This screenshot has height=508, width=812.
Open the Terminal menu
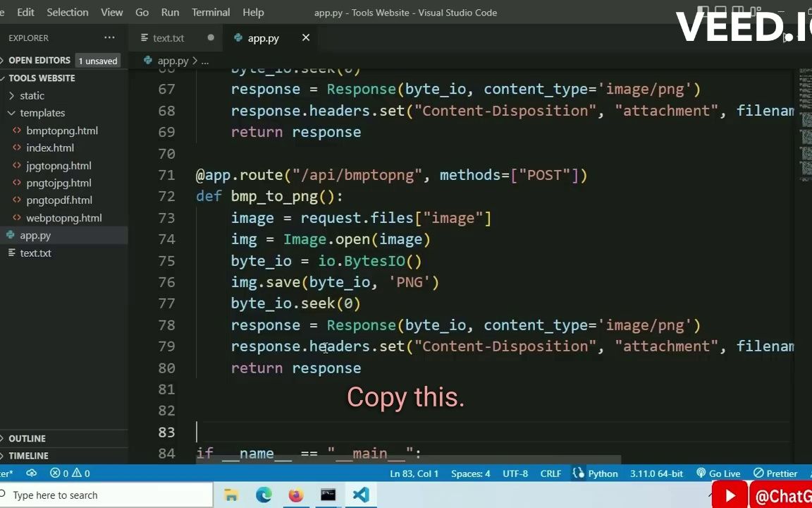pos(211,13)
